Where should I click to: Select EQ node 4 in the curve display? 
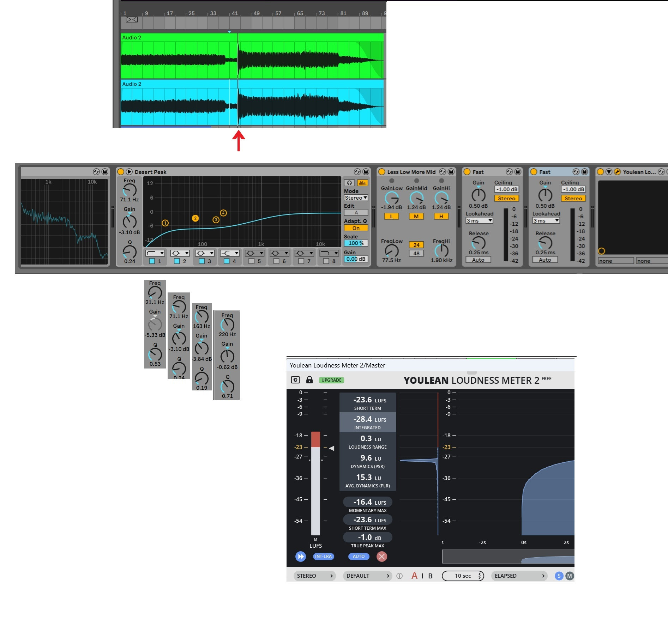pos(223,213)
